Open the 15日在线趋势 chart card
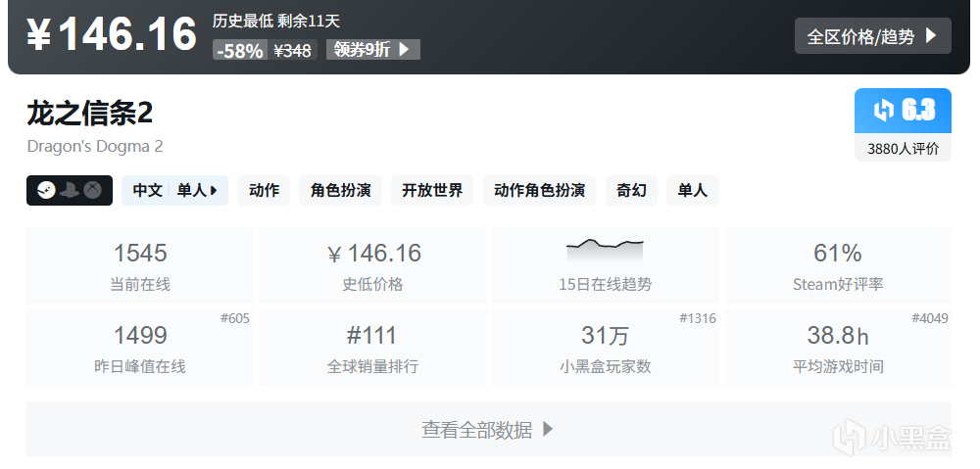The width and height of the screenshot is (980, 469). click(x=606, y=265)
